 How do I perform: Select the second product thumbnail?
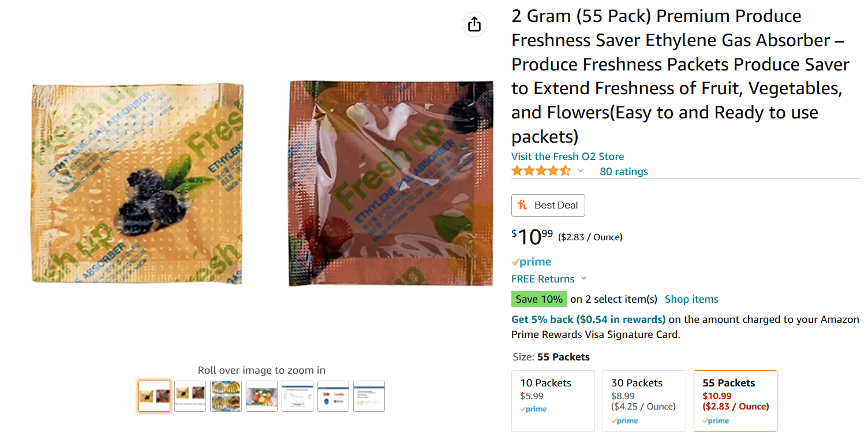click(190, 396)
